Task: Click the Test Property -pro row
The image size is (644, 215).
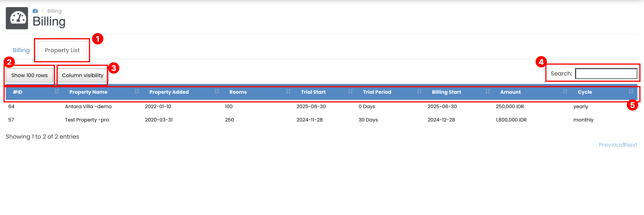Action: point(87,120)
